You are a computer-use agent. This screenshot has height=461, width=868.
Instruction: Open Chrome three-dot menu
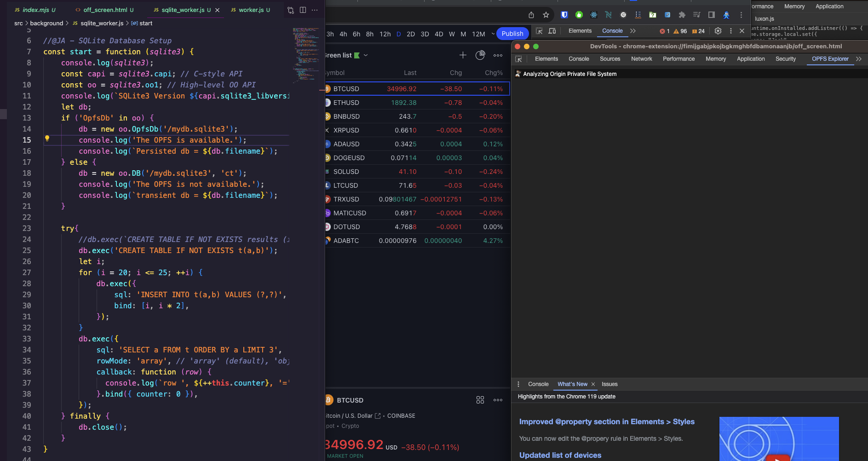coord(741,15)
